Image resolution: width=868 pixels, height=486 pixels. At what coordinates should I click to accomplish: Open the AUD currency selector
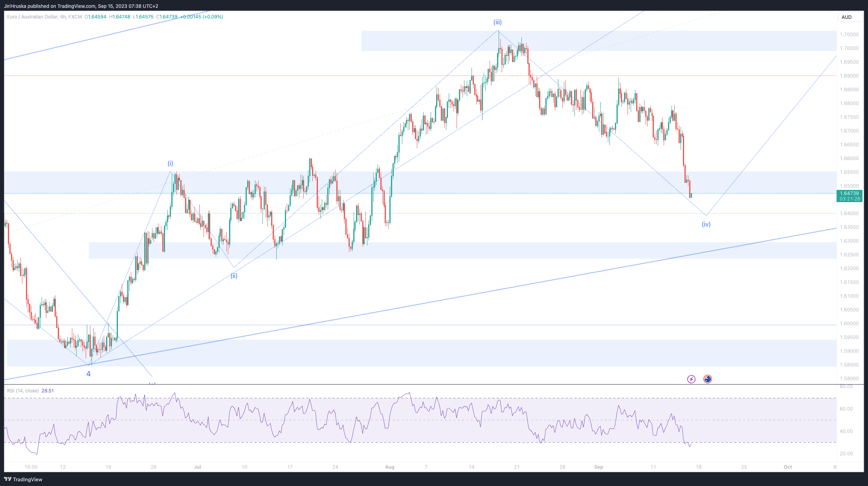850,17
